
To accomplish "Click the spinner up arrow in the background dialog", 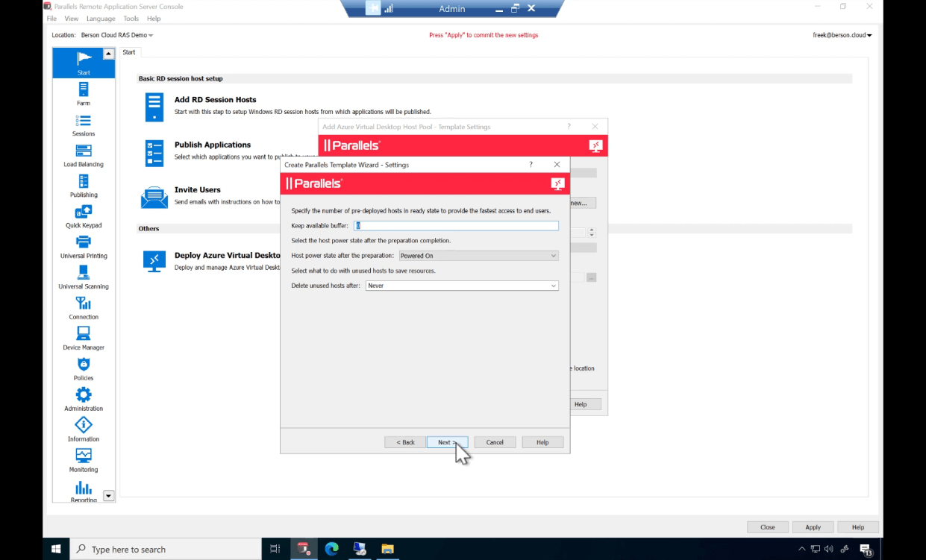I will pyautogui.click(x=592, y=229).
